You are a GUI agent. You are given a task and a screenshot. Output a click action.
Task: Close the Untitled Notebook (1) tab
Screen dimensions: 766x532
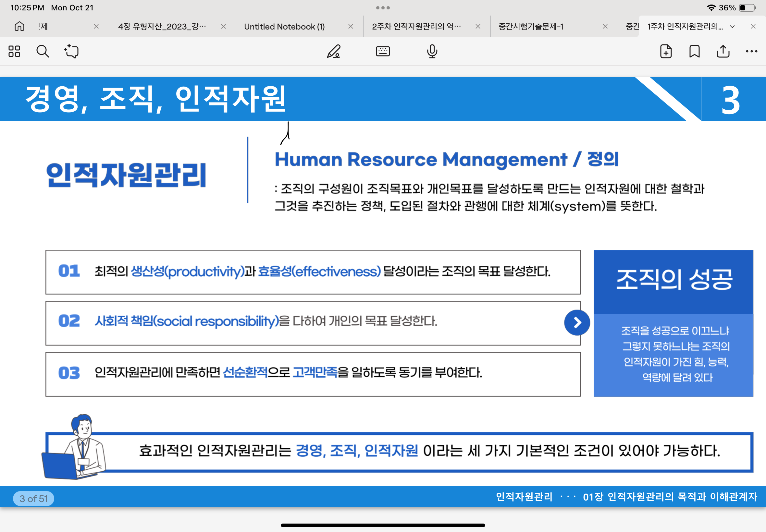tap(351, 26)
